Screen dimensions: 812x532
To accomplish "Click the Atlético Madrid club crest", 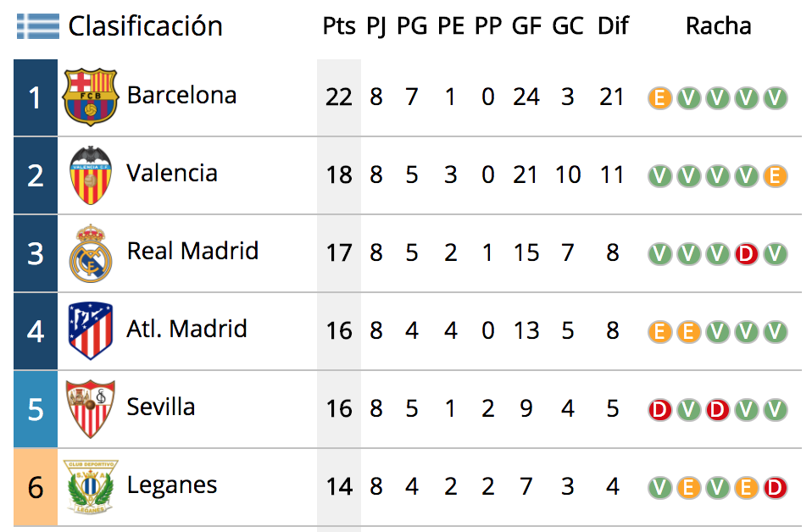I will [x=91, y=331].
